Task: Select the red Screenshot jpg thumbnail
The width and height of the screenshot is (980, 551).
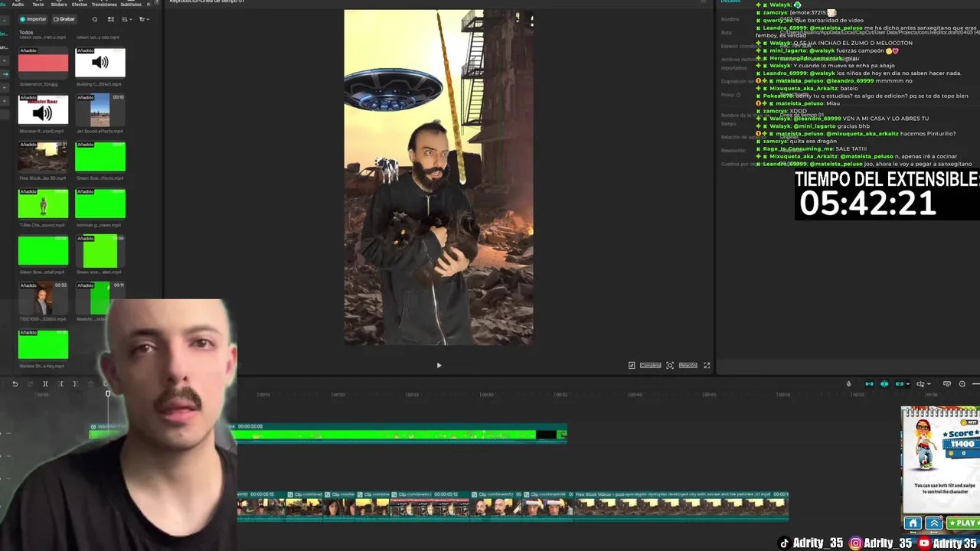Action: pos(43,62)
